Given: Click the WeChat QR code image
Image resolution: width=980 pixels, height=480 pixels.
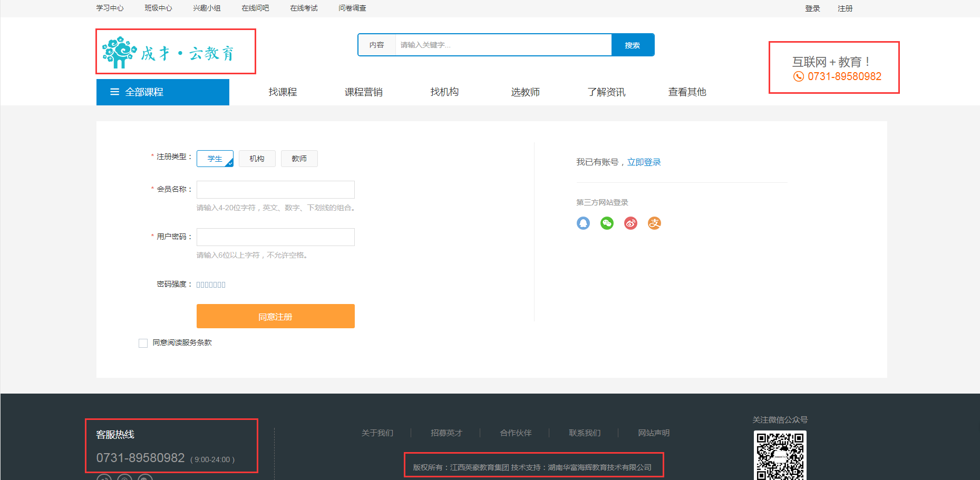Looking at the screenshot, I should 780,455.
